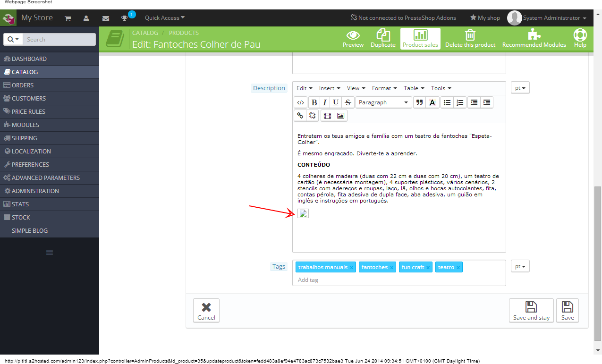Open Administration in sidebar
The width and height of the screenshot is (602, 364).
pos(50,191)
